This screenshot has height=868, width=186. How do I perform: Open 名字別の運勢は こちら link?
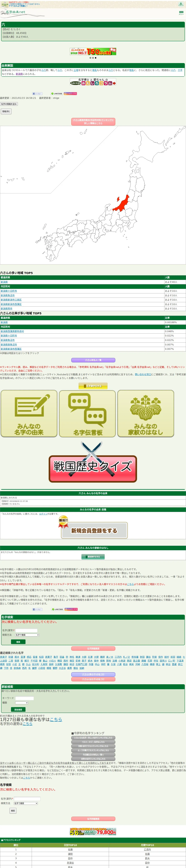[28, 724]
